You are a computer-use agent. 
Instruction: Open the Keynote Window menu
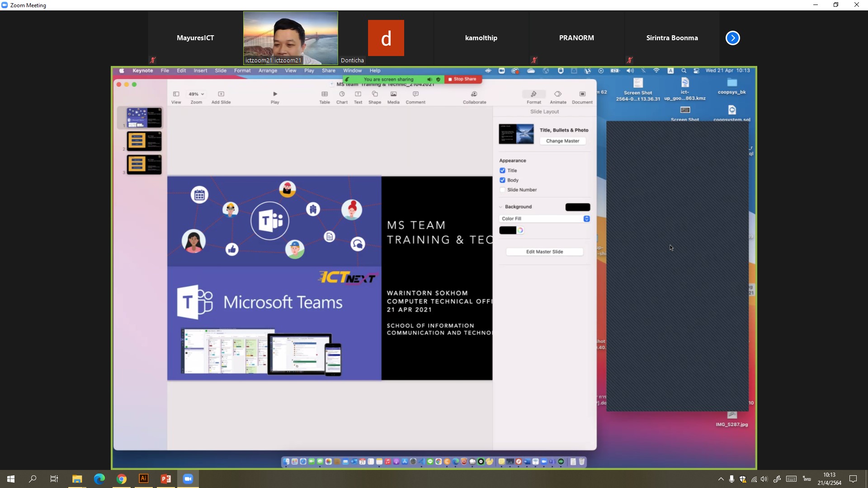(352, 70)
